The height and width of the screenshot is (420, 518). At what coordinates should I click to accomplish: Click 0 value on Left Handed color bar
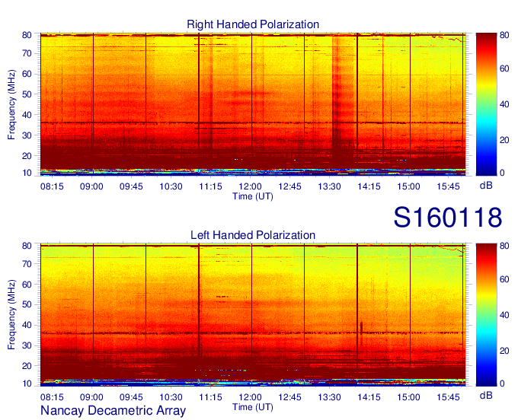[x=502, y=383]
